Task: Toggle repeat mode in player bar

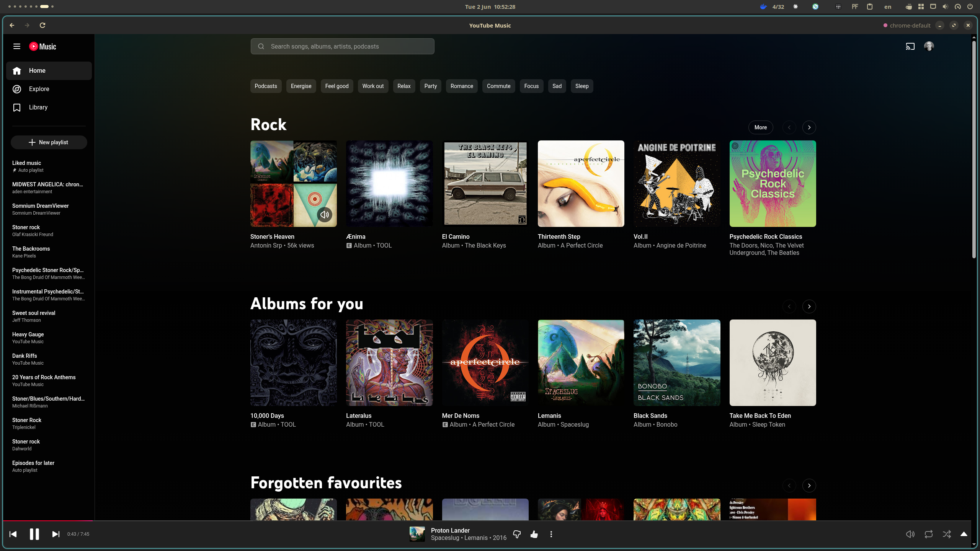Action: [x=929, y=534]
